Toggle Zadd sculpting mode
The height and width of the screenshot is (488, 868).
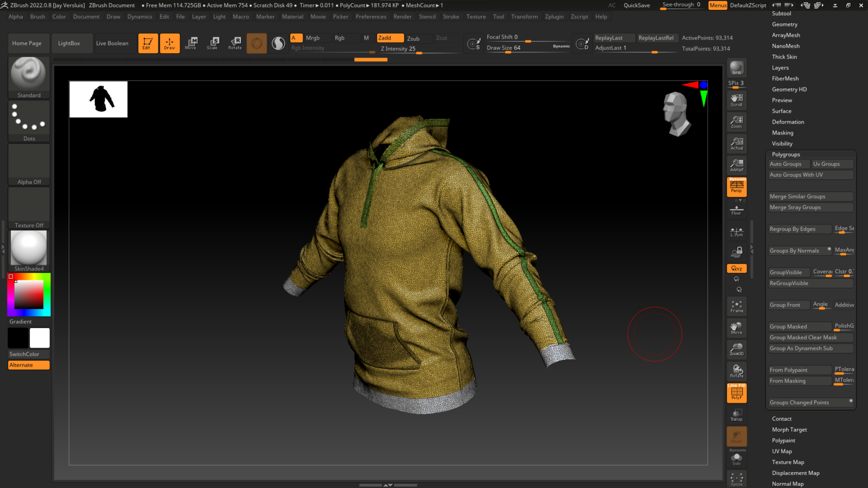coord(390,38)
